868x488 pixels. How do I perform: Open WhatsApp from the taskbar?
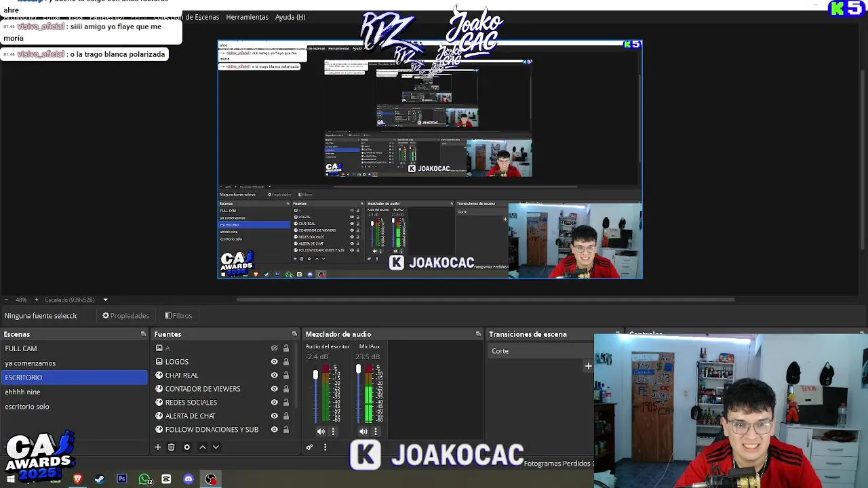click(144, 479)
